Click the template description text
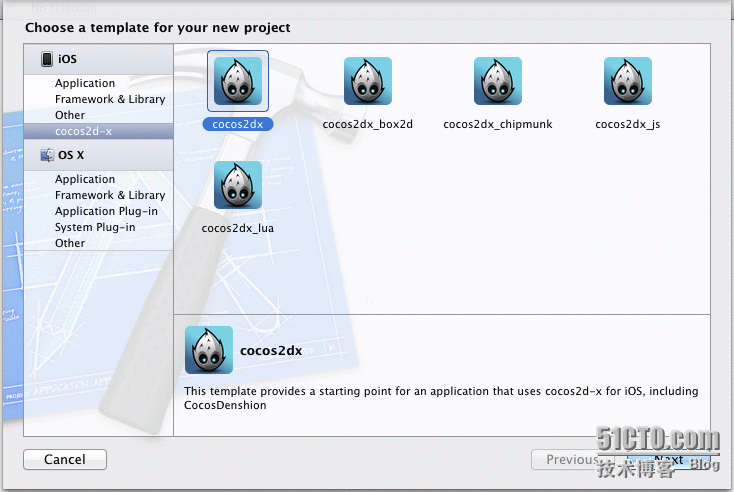The image size is (734, 492). [441, 398]
